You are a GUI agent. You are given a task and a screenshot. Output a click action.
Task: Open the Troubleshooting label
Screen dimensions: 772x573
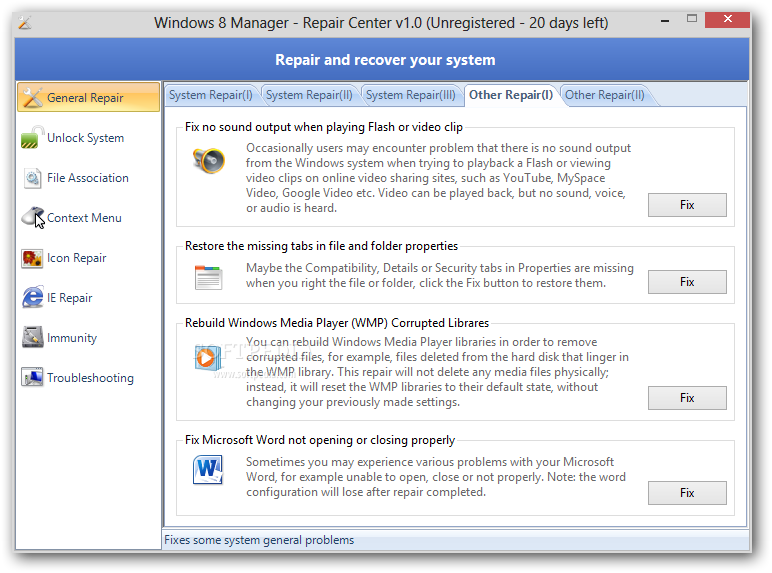[x=90, y=378]
